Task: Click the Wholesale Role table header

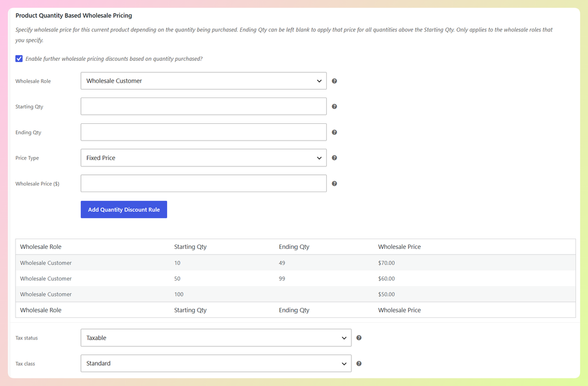Action: click(41, 247)
